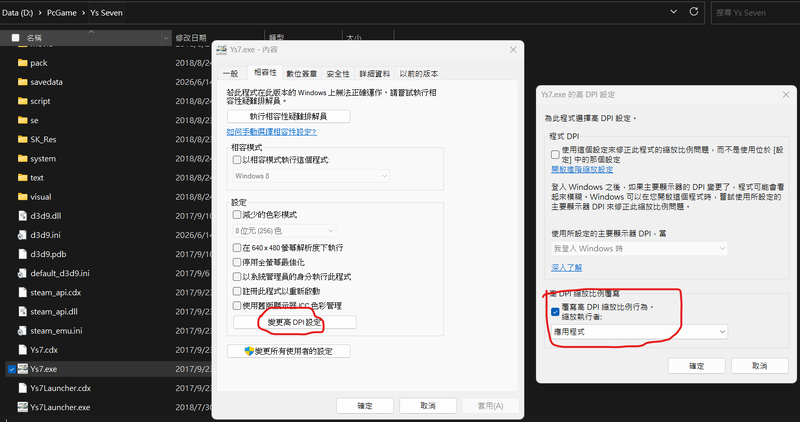800x422 pixels.
Task: Open the 名稱 column header dropdown arrow
Action: click(166, 38)
